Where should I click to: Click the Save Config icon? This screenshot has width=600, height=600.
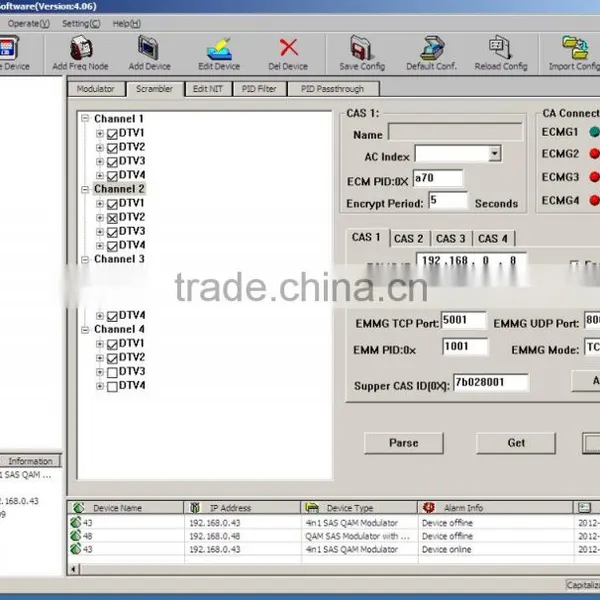[x=362, y=47]
